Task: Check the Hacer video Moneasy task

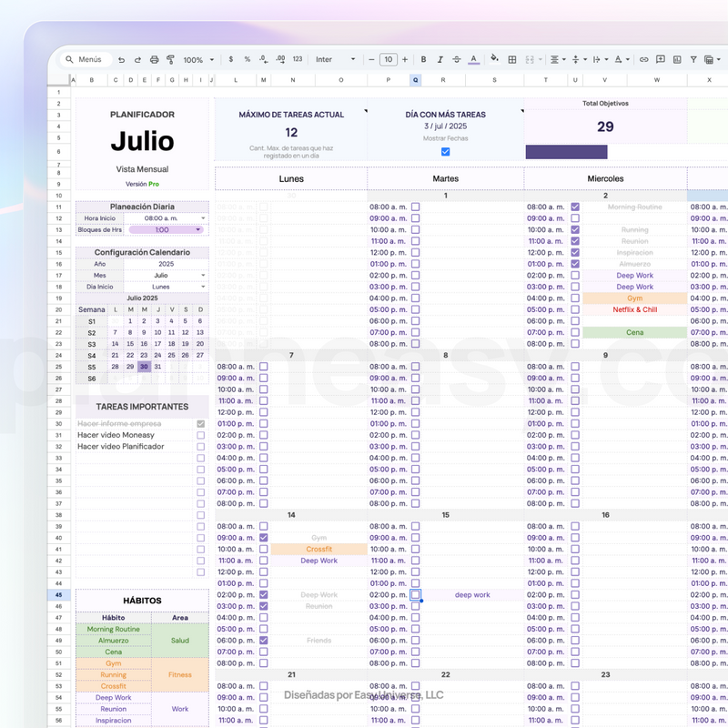Action: [x=200, y=435]
